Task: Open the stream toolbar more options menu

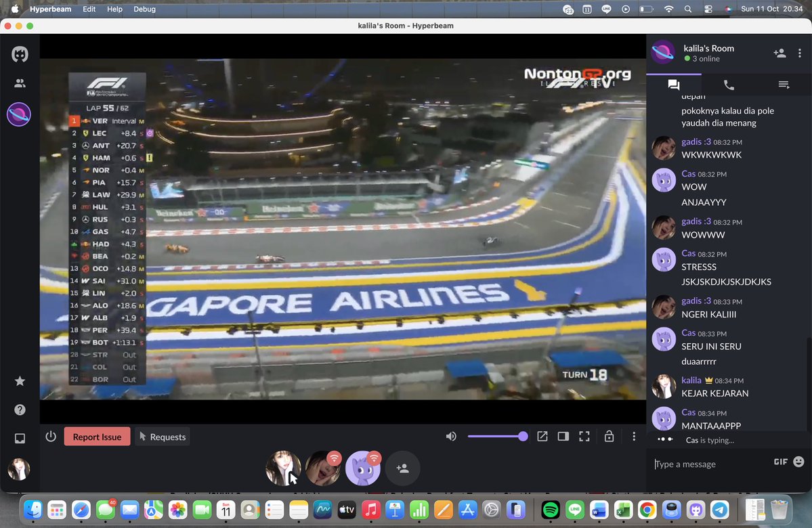Action: [634, 437]
